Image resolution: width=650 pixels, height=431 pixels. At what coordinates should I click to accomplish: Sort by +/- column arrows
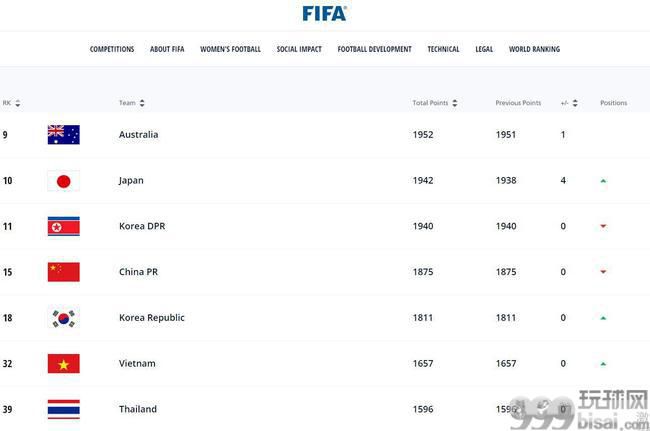coord(575,103)
